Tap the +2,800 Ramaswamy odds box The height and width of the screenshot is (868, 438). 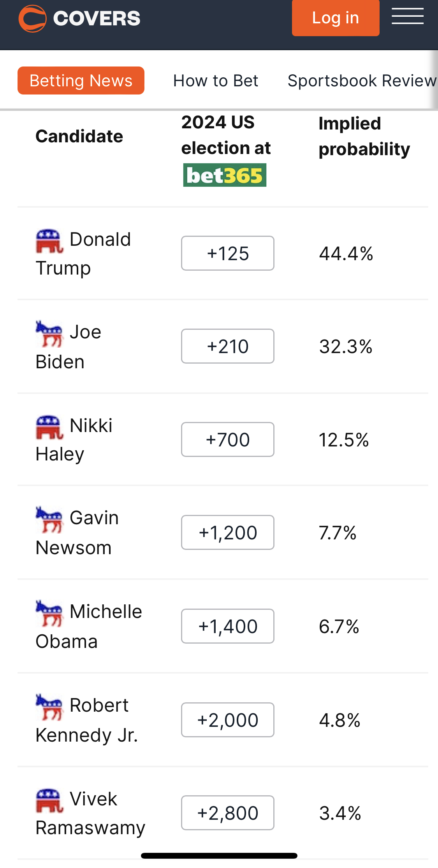[228, 813]
